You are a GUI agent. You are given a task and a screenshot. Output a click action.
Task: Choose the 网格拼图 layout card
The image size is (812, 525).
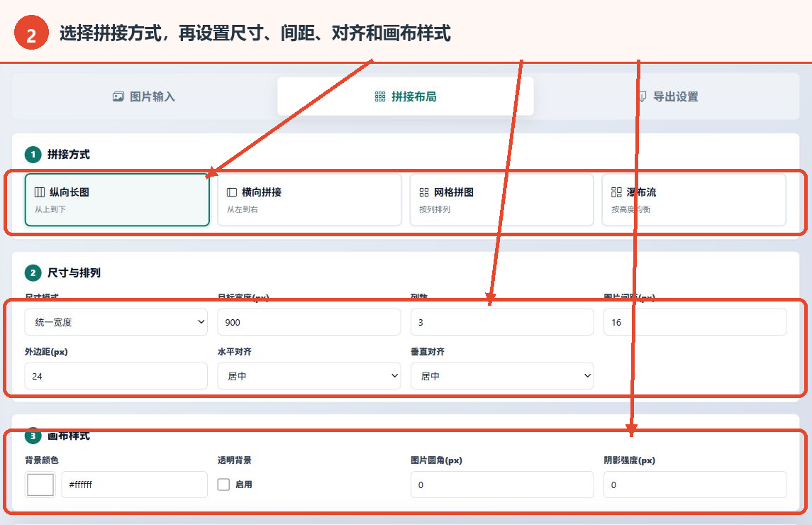pos(502,199)
